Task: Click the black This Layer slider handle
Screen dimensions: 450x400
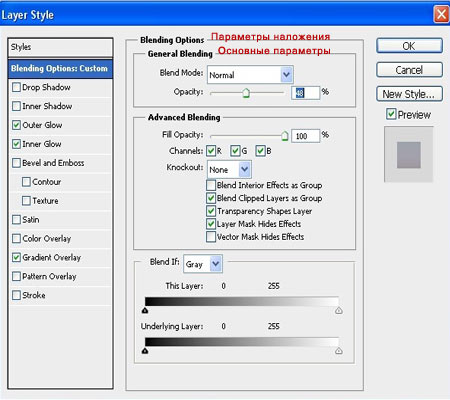Action: coord(145,311)
